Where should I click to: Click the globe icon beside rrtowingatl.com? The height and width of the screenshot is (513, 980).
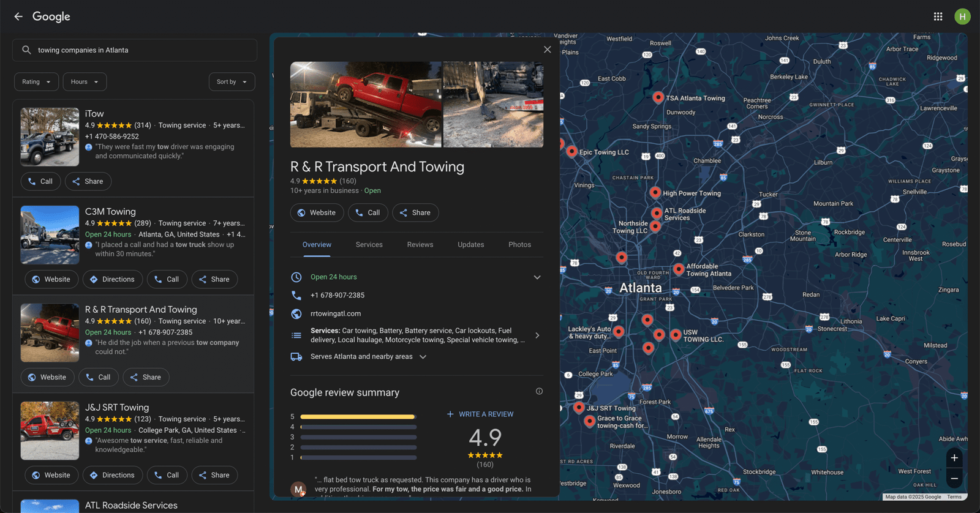(x=296, y=313)
